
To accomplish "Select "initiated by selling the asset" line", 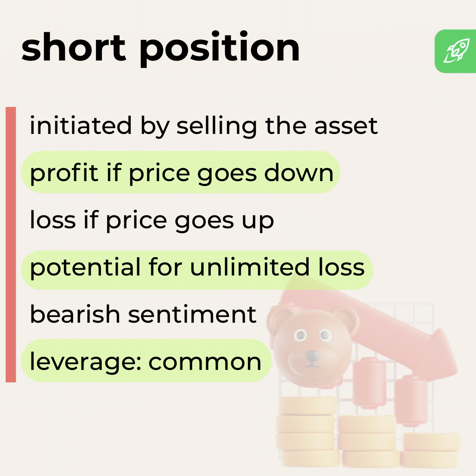I will tap(204, 125).
